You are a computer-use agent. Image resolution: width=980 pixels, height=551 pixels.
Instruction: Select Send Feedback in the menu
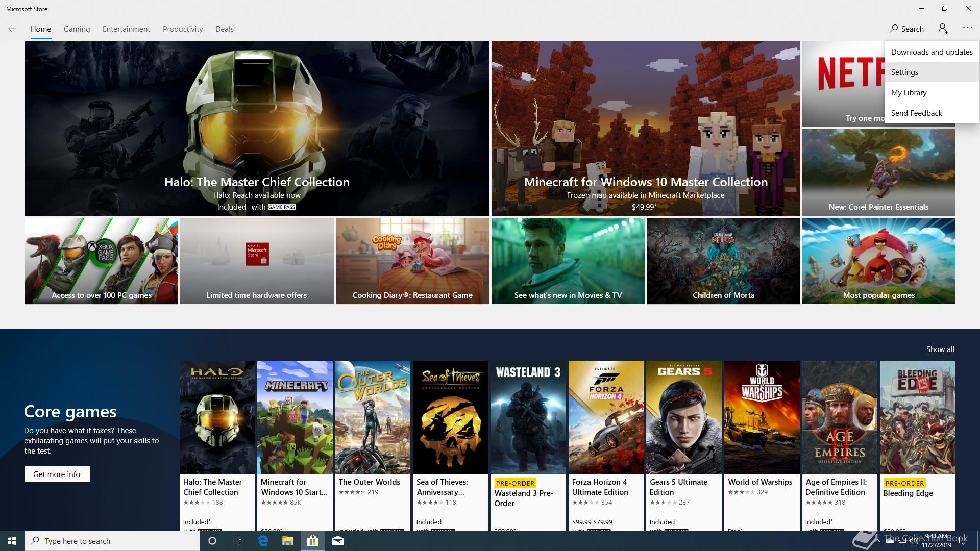point(932,113)
